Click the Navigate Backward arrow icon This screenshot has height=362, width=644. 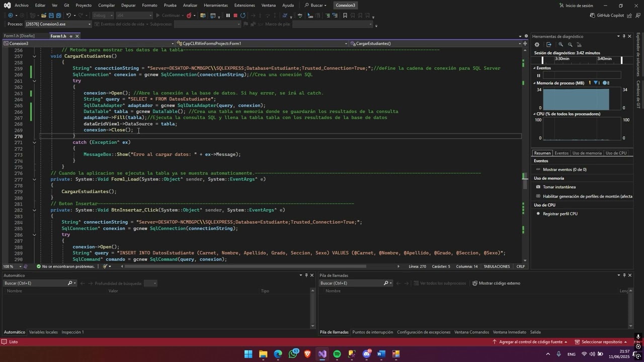click(x=10, y=16)
